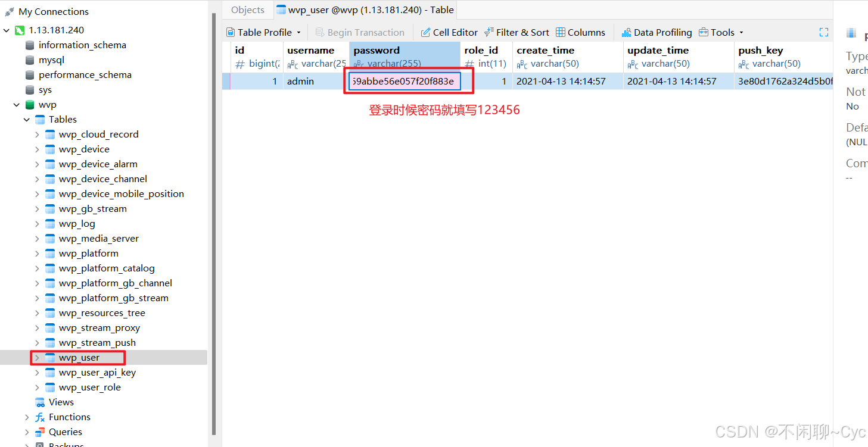This screenshot has width=868, height=447.
Task: Launch Data Profiling
Action: pos(656,32)
